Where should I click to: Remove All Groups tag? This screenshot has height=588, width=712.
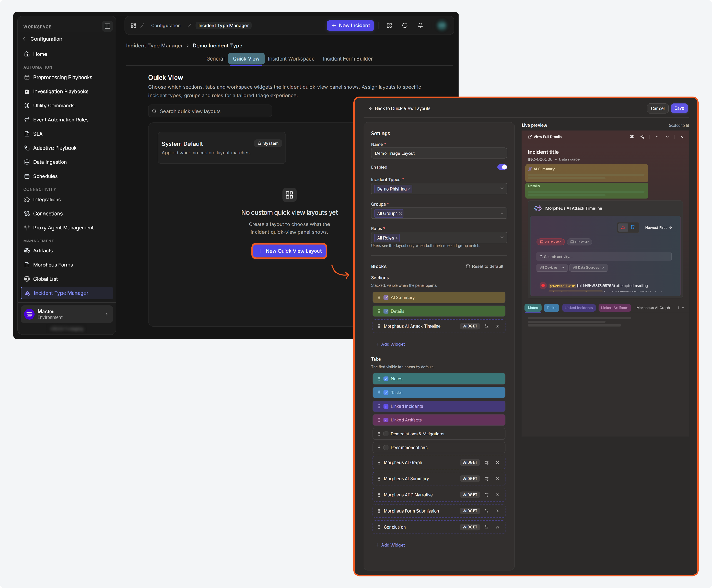tap(400, 214)
